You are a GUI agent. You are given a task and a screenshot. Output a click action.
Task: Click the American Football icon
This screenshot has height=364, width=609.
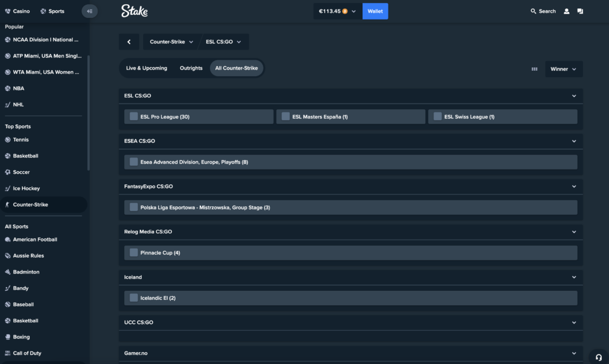click(x=7, y=240)
